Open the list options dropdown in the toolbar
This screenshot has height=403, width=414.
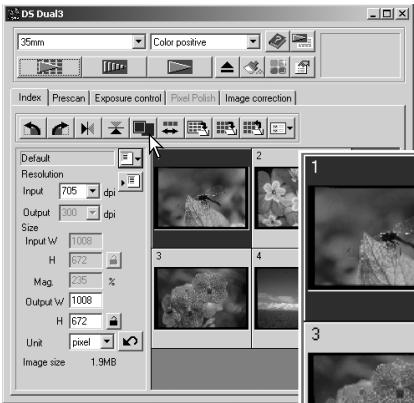click(281, 128)
